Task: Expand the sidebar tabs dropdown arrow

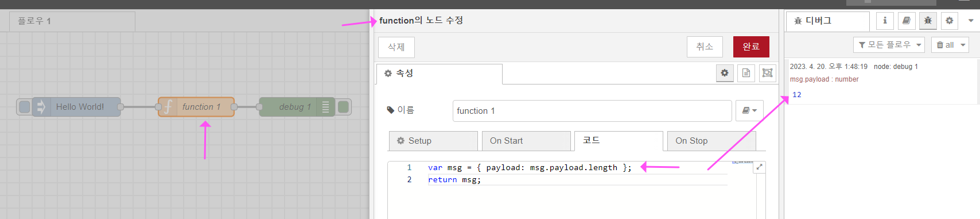Action: (x=971, y=21)
